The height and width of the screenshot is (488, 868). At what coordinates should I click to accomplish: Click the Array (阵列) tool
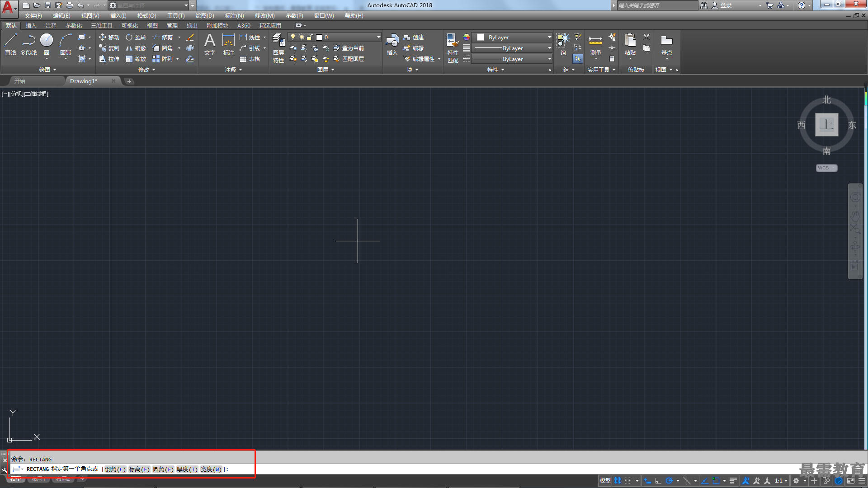[x=163, y=59]
